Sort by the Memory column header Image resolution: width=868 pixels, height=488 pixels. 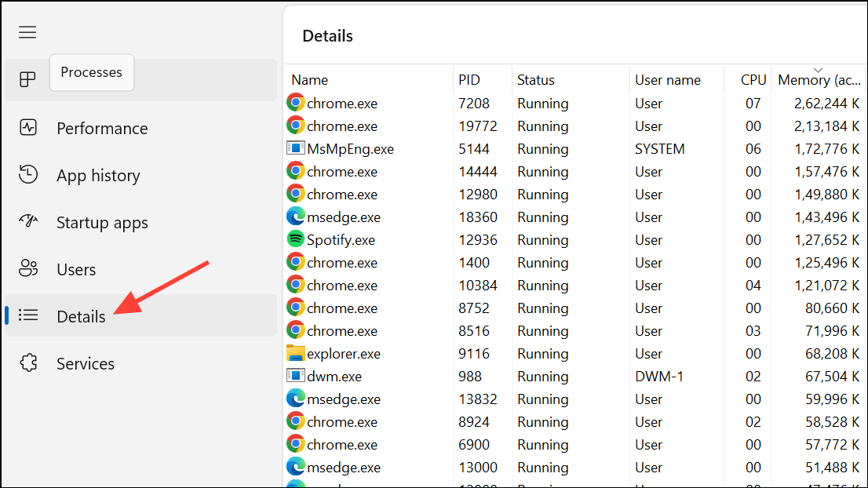pos(819,80)
